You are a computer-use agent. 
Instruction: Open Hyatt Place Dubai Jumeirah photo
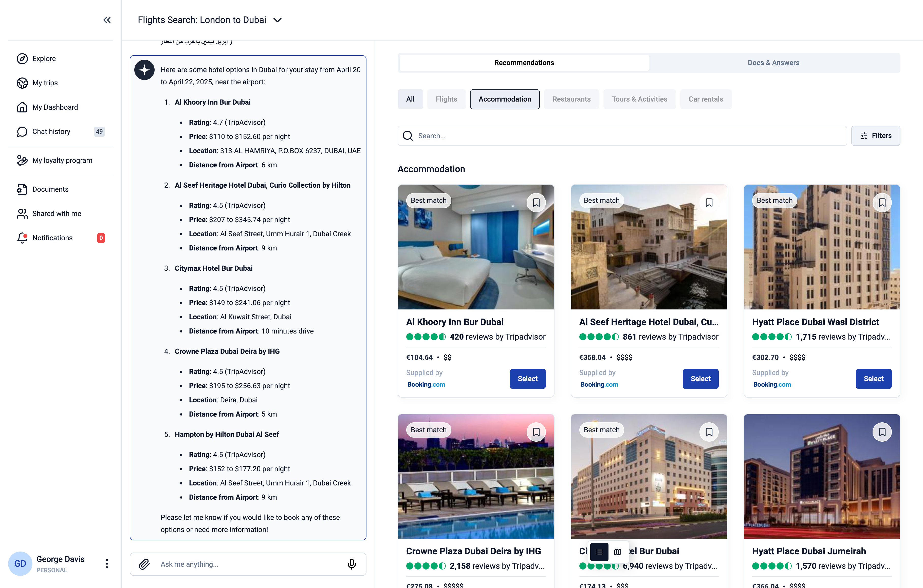[821, 476]
